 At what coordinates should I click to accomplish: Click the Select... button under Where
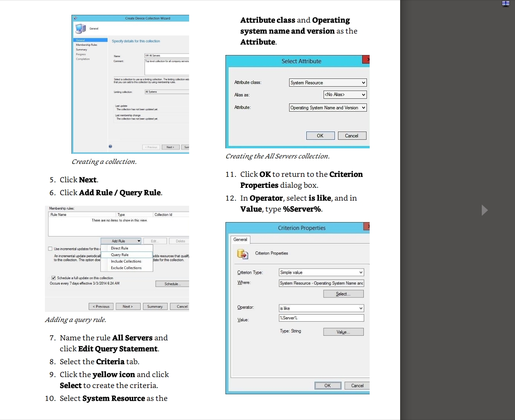click(343, 294)
